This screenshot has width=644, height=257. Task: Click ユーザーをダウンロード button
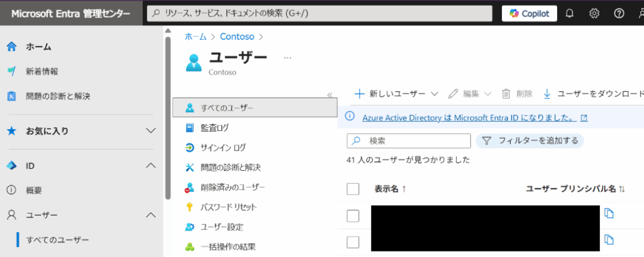pyautogui.click(x=592, y=94)
